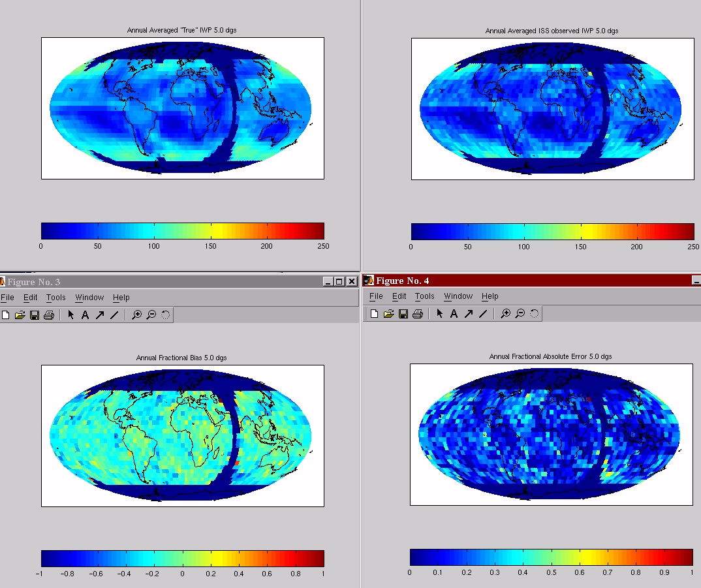
Task: Maximize the Figure No. 3 window
Action: [339, 282]
